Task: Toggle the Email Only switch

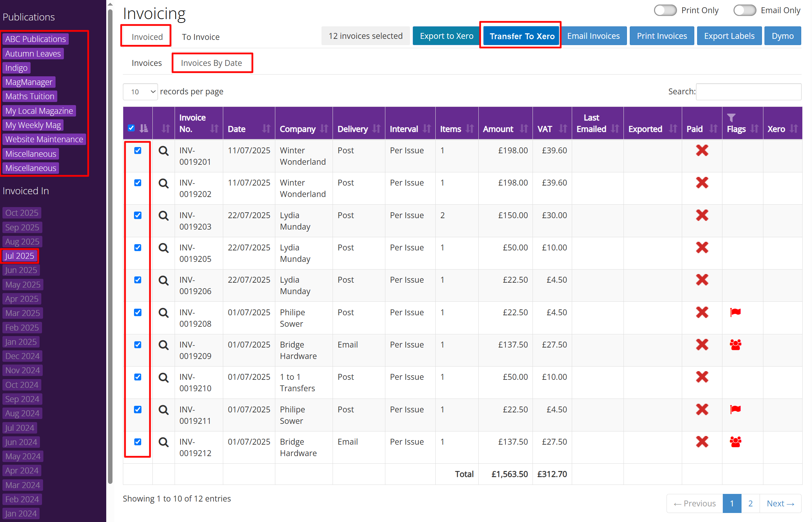Action: 745,10
